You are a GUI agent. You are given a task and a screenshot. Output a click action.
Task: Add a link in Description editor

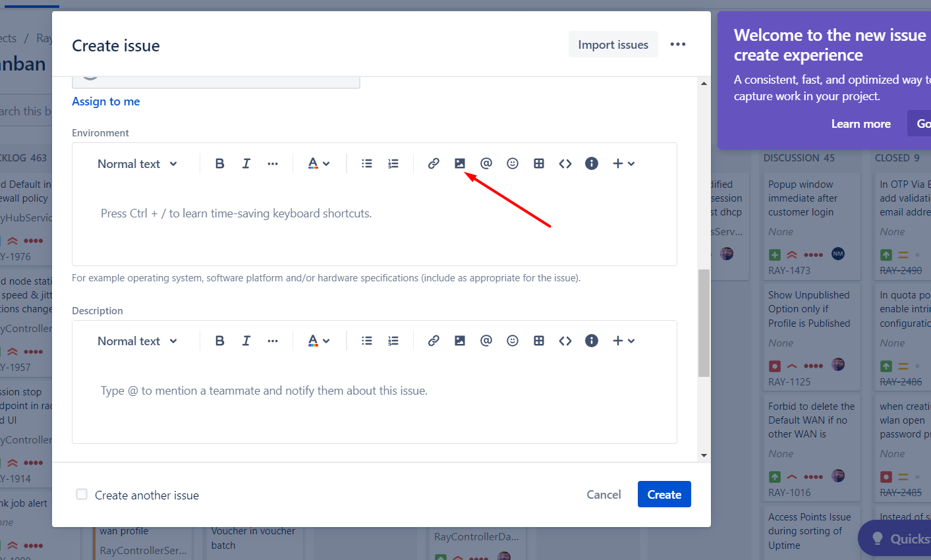pyautogui.click(x=434, y=341)
